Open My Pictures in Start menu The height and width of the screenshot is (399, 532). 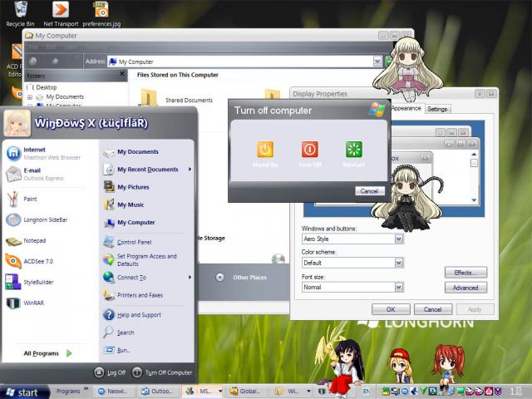[x=127, y=187]
